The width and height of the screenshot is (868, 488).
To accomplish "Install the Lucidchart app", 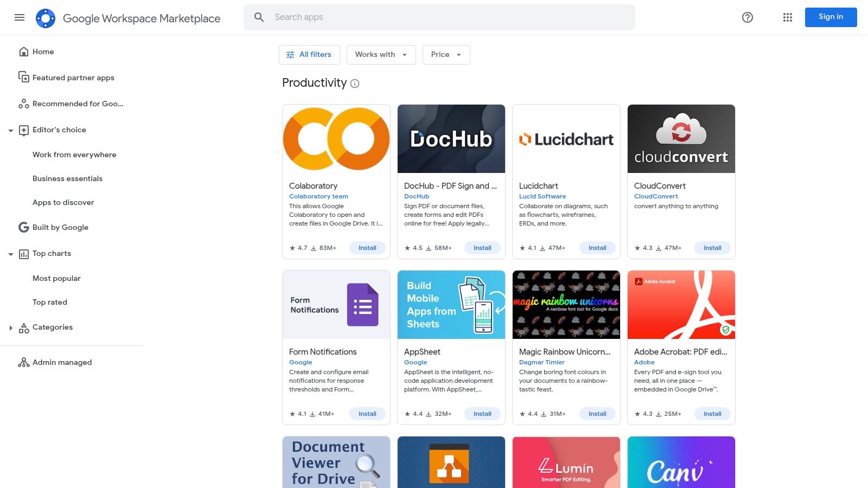I will 597,248.
